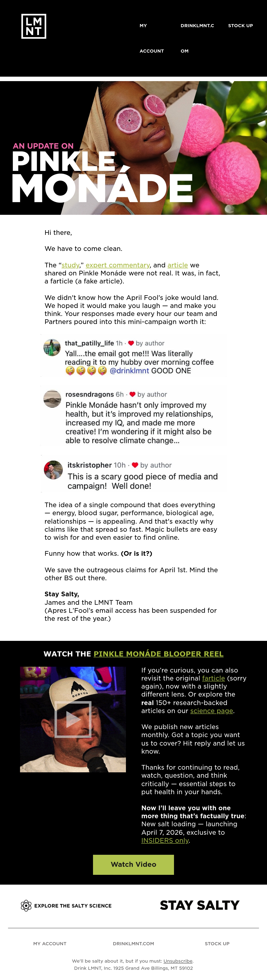Play the blooper reel video thumbnail
The width and height of the screenshot is (267, 980).
(73, 720)
